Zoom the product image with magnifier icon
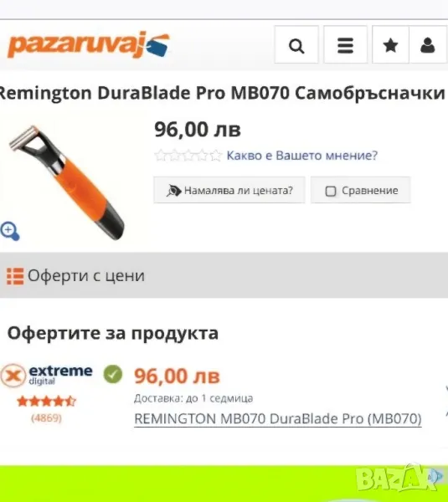The image size is (448, 502). click(x=10, y=231)
